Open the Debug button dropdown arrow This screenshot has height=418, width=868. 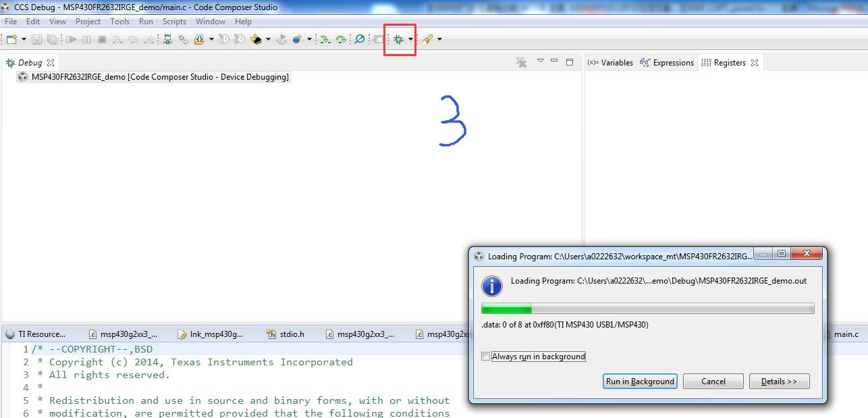[x=410, y=40]
